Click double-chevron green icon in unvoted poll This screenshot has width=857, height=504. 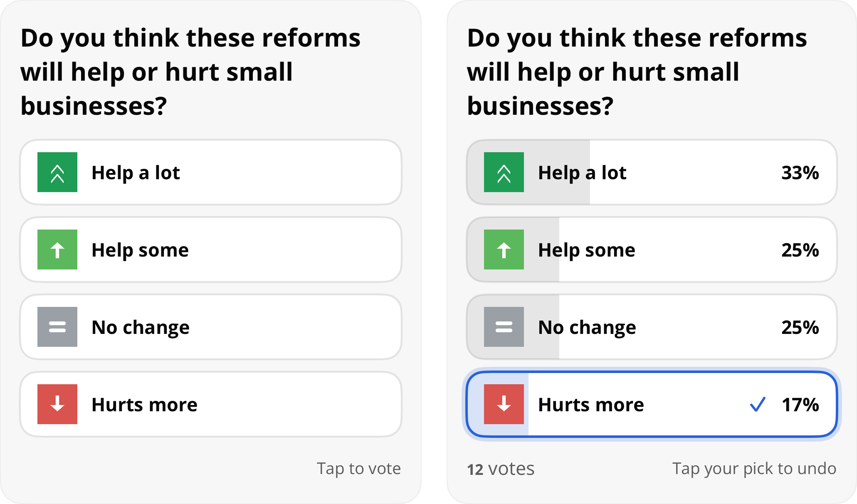pyautogui.click(x=57, y=172)
